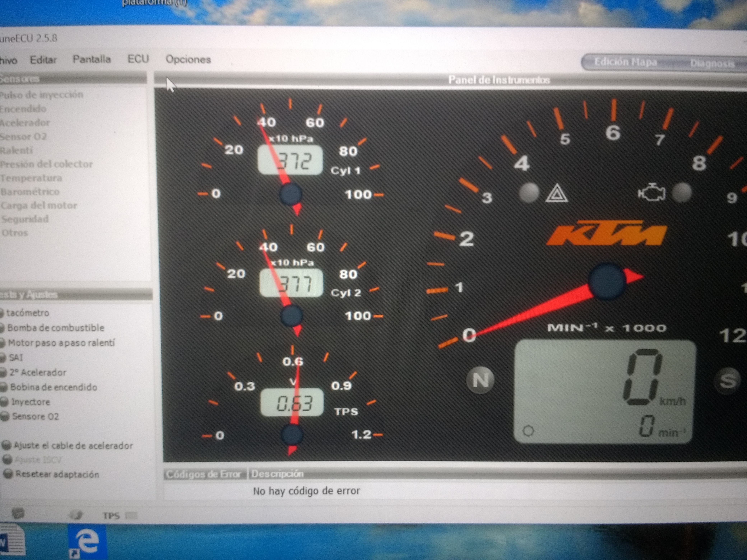Switch to the Diagnosis tab
The image size is (747, 560).
[x=712, y=64]
